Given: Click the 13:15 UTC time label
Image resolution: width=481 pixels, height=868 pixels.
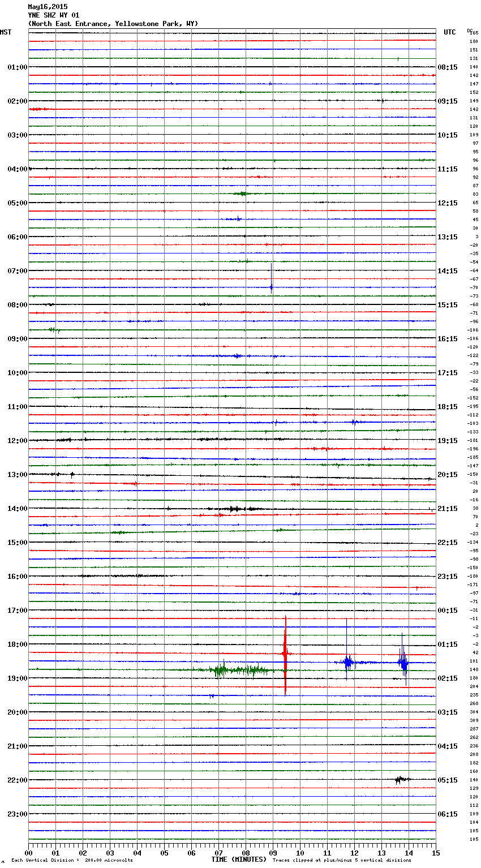Looking at the screenshot, I should (448, 237).
